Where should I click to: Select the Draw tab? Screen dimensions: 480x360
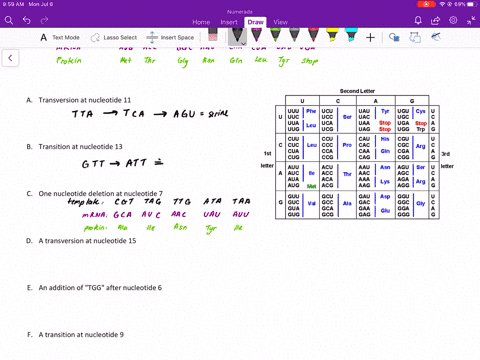pyautogui.click(x=255, y=22)
